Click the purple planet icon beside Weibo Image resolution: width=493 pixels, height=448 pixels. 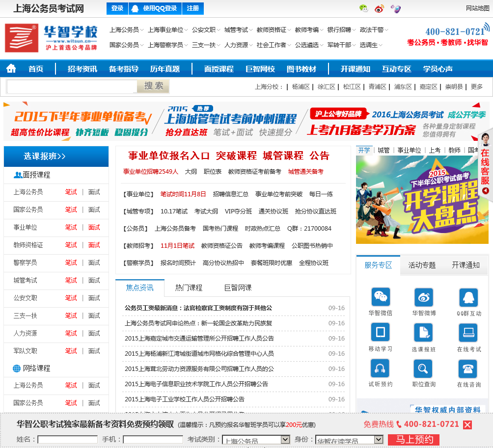coord(396,9)
